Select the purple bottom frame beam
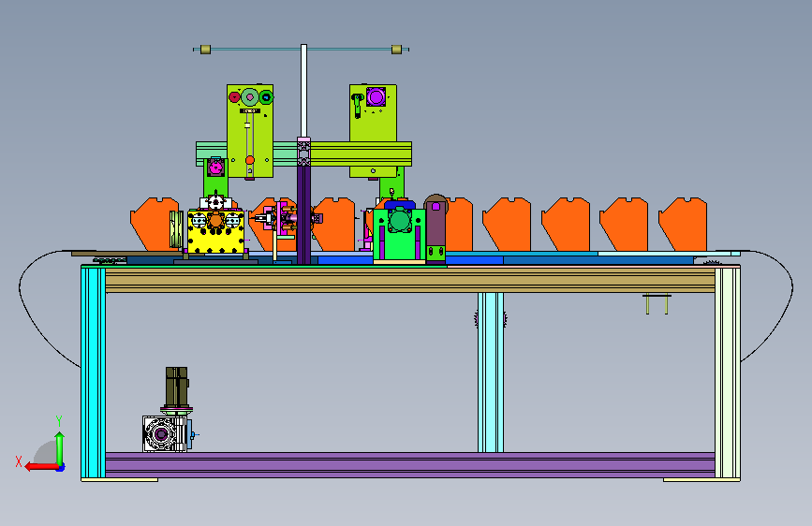The height and width of the screenshot is (526, 812). click(x=410, y=464)
